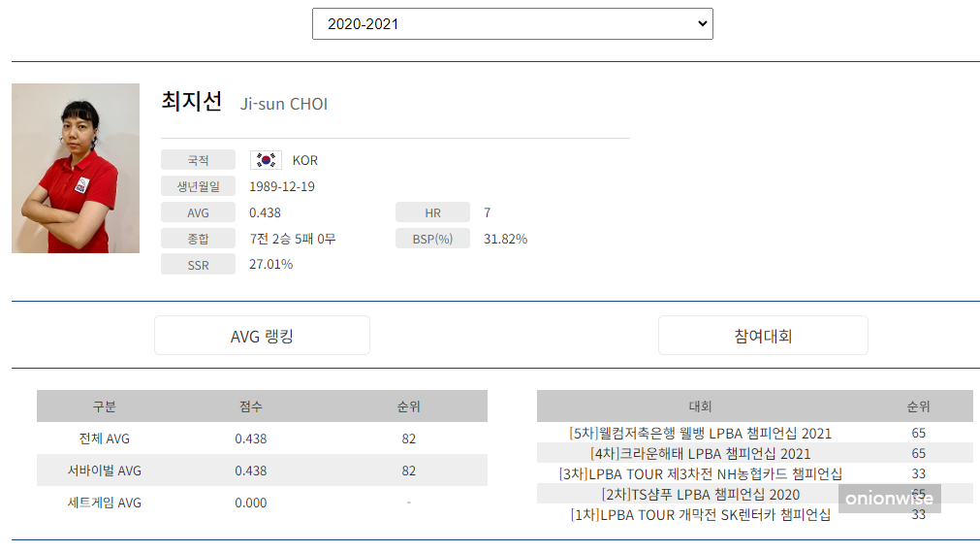Open [5차]웰컴저축은행 웰뱅 LPBA 챔피언십 2021
980x552 pixels.
click(x=700, y=433)
